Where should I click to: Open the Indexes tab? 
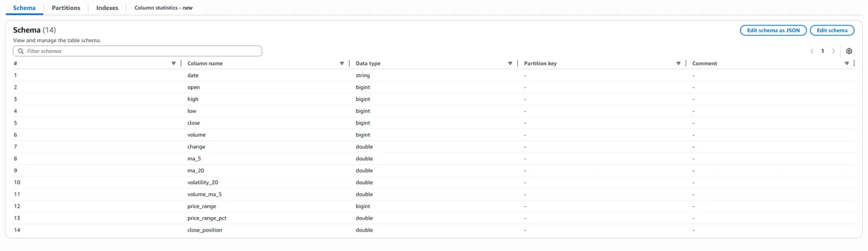pyautogui.click(x=107, y=8)
